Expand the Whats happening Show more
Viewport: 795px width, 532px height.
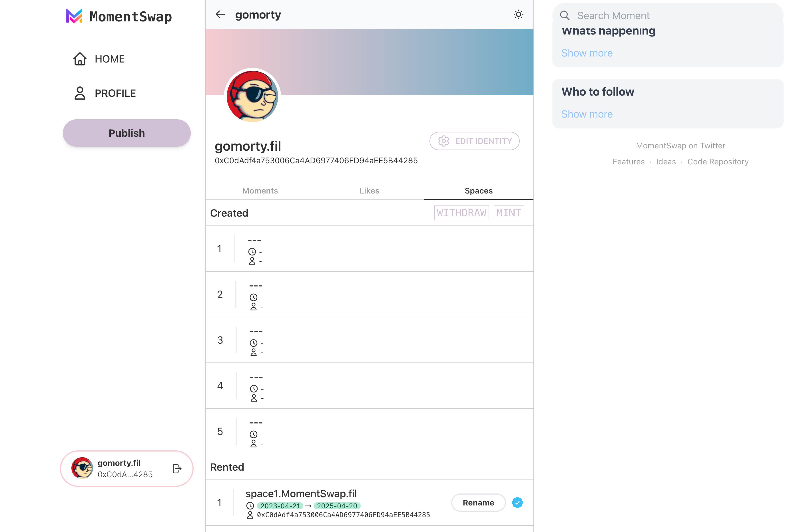587,53
